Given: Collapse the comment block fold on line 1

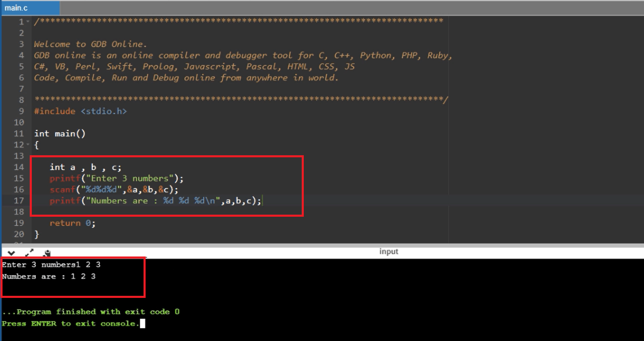Looking at the screenshot, I should 28,22.
